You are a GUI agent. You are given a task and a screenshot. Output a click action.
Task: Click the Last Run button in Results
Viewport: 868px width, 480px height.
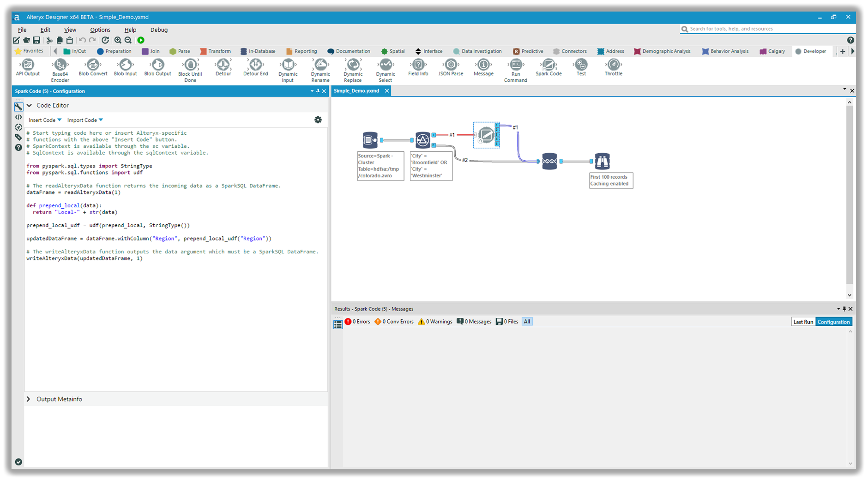point(803,321)
